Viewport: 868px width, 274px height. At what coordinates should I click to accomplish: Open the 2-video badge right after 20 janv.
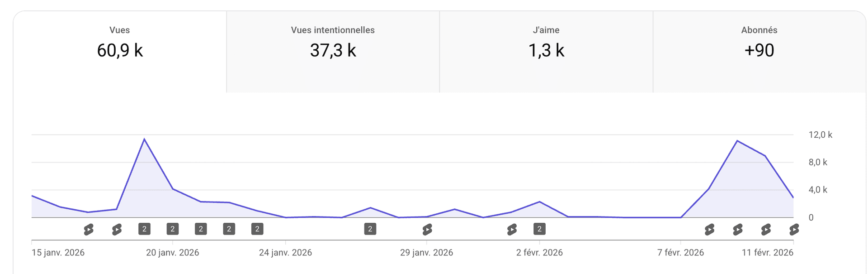click(201, 229)
